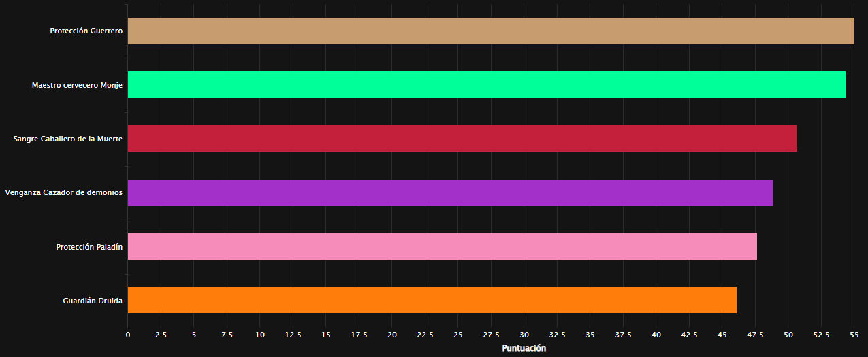Select the purple Venganza Cazador de demonios bar
The height and width of the screenshot is (357, 868).
point(450,192)
